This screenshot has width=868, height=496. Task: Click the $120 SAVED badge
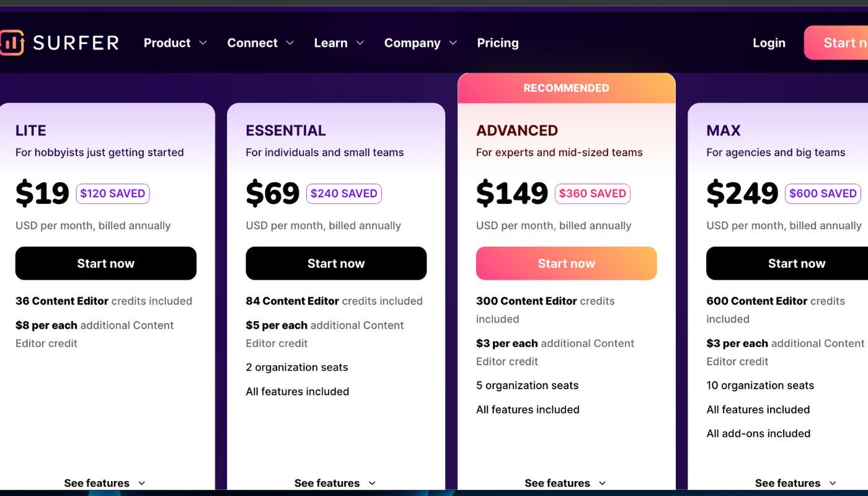point(113,193)
